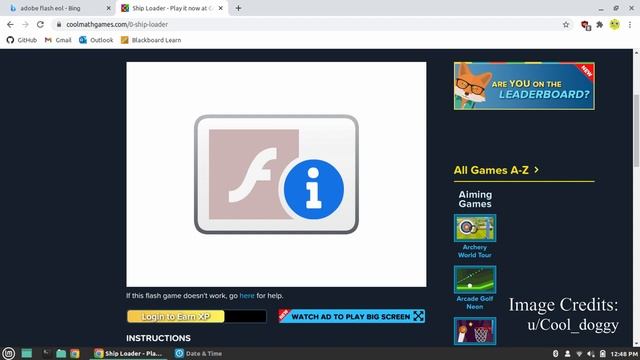Open the Wi-Fi network tray icon

click(579, 353)
